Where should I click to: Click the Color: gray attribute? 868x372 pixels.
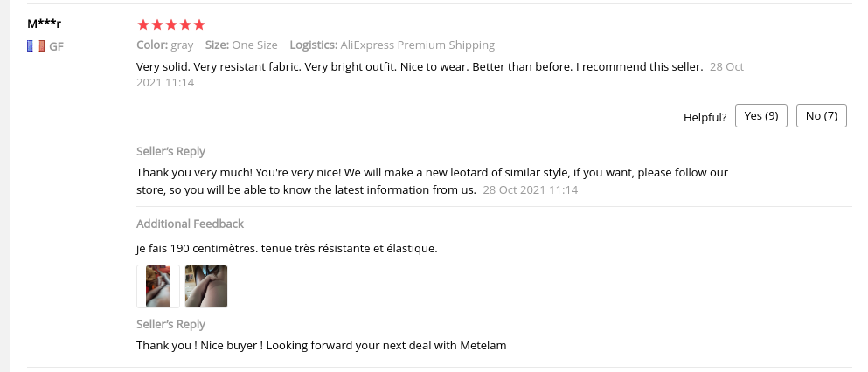coord(165,45)
